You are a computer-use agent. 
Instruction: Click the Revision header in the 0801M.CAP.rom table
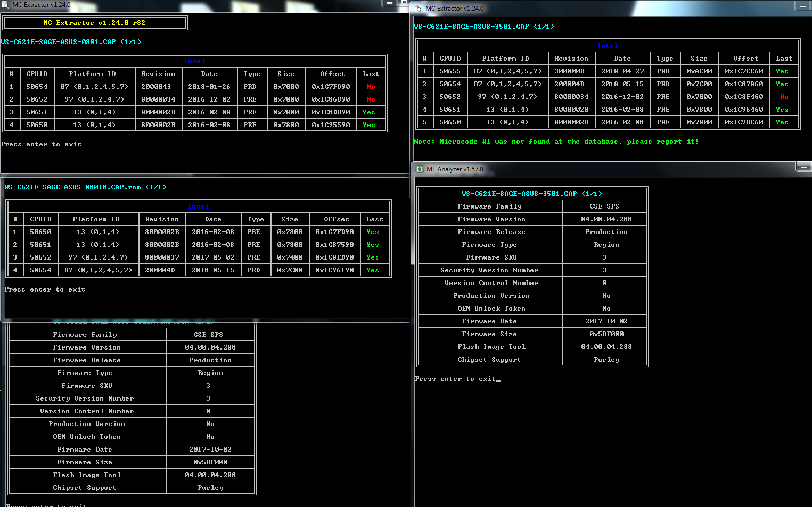pyautogui.click(x=162, y=219)
